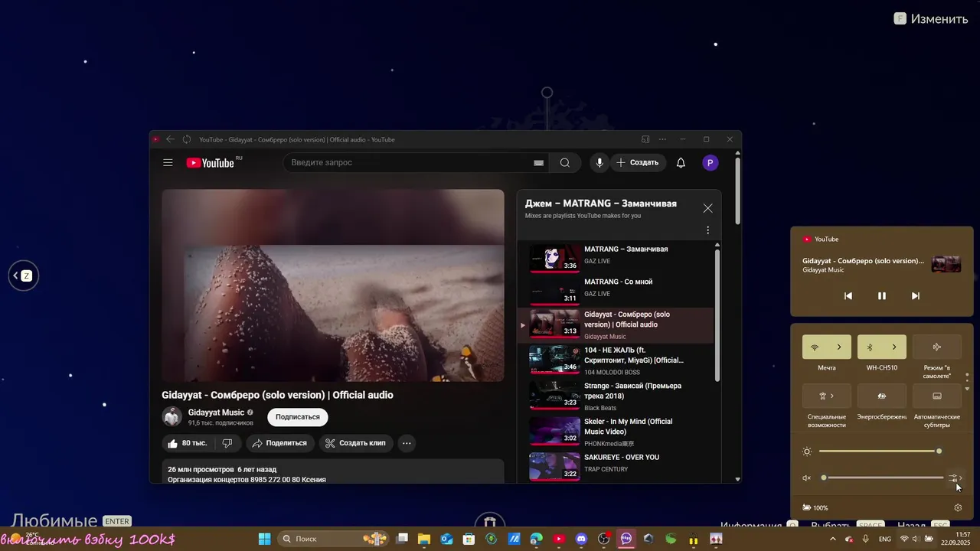
Task: Open quick settings gear icon
Action: [958, 507]
